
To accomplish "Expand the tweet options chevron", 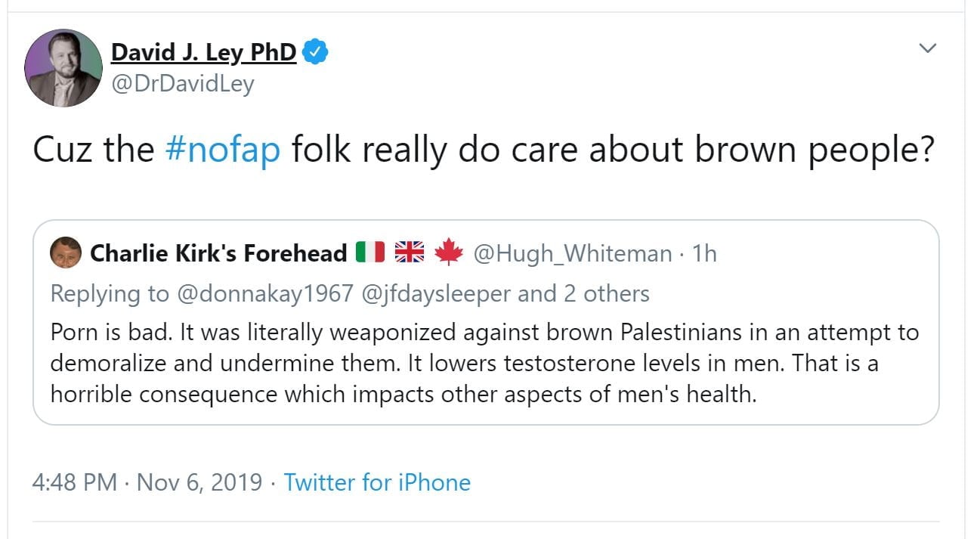I will (926, 48).
